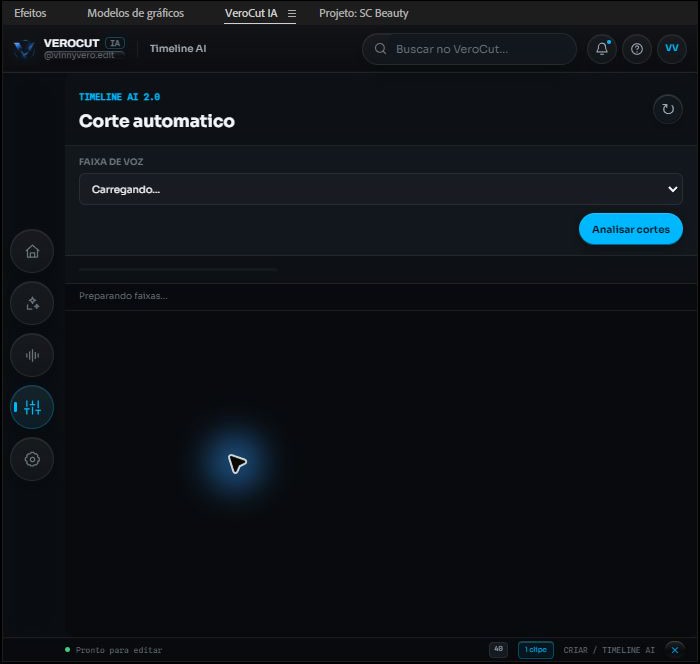Click the refresh icon beside Corte automatico
700x664 pixels.
[x=668, y=109]
